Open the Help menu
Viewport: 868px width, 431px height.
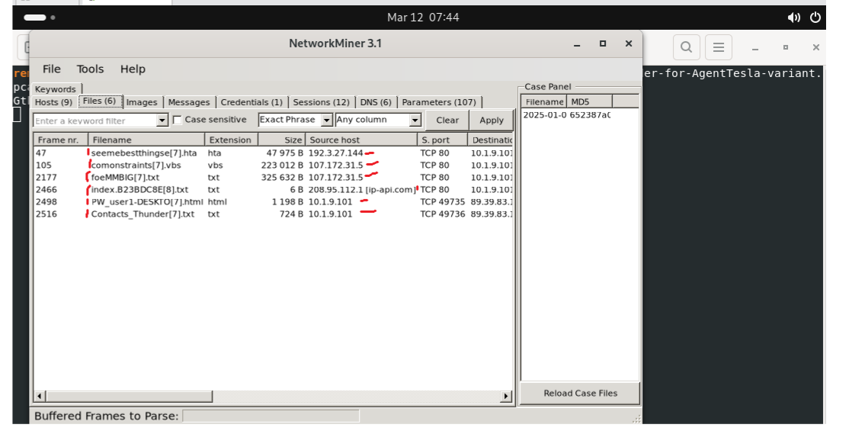133,69
